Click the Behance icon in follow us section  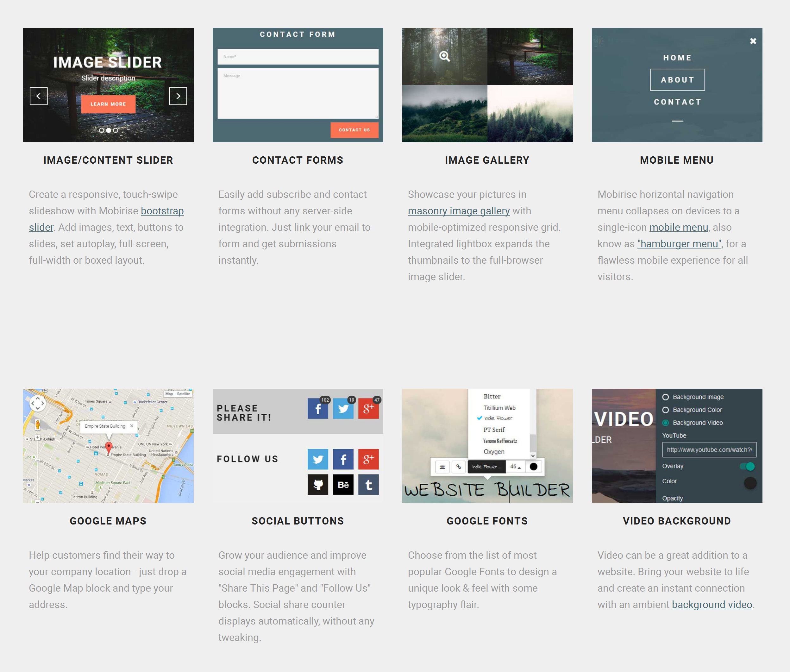click(x=343, y=485)
